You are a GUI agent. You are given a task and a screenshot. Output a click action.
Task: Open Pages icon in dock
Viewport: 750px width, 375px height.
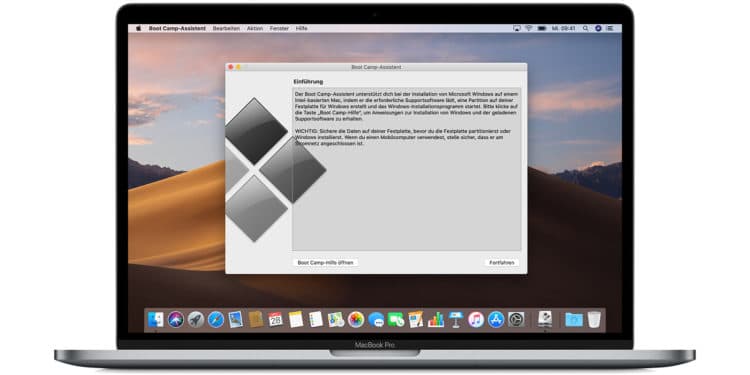pos(416,319)
